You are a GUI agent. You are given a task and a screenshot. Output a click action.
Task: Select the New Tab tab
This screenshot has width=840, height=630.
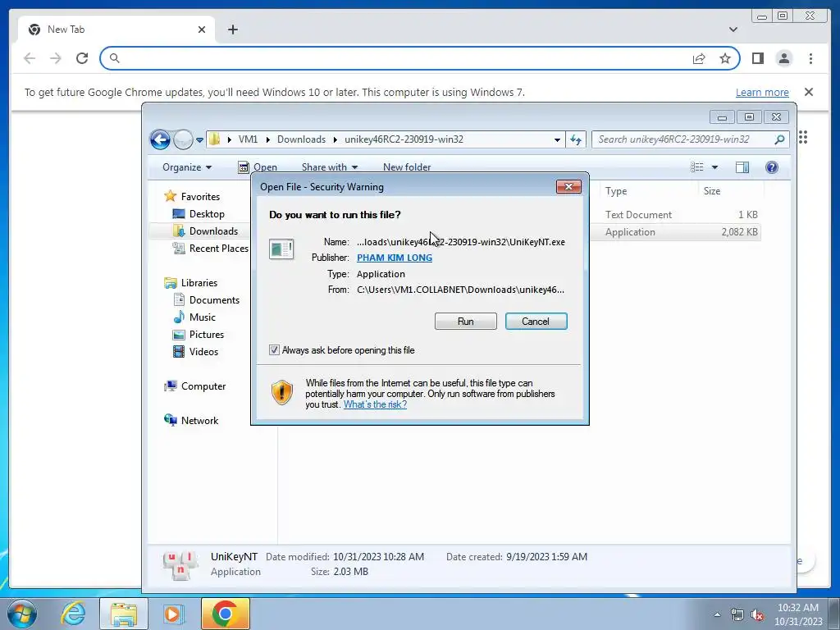(116, 30)
